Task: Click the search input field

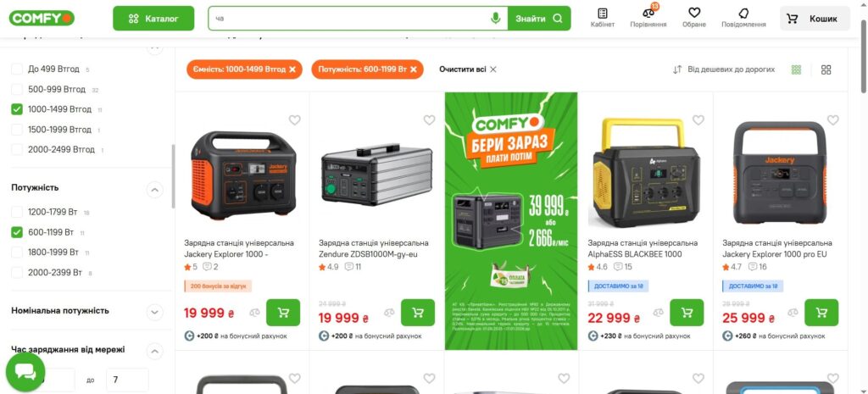Action: tap(348, 19)
